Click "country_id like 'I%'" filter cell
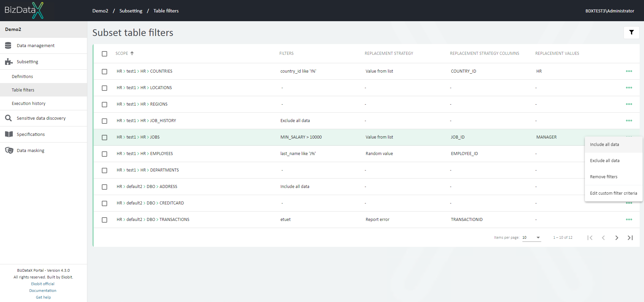 (x=298, y=71)
